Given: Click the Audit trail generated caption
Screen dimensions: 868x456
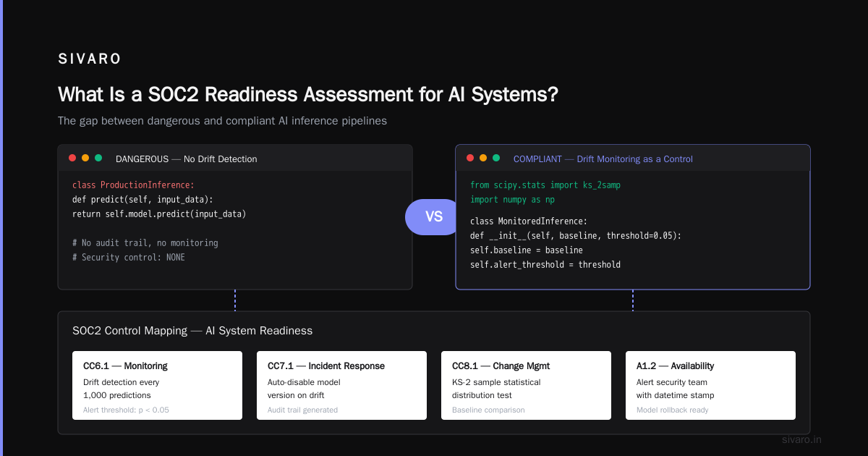Looking at the screenshot, I should pyautogui.click(x=302, y=410).
